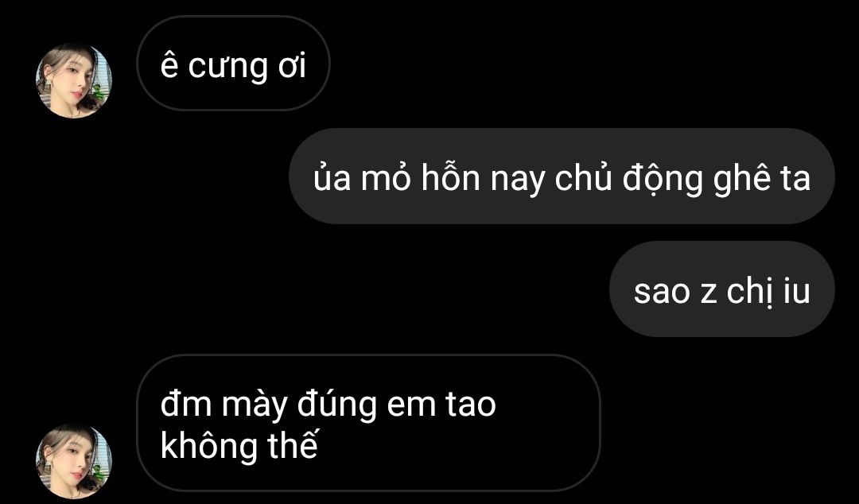Screen dimensions: 859x504
Task: Click the word "sao" in the sent message
Action: tap(661, 292)
